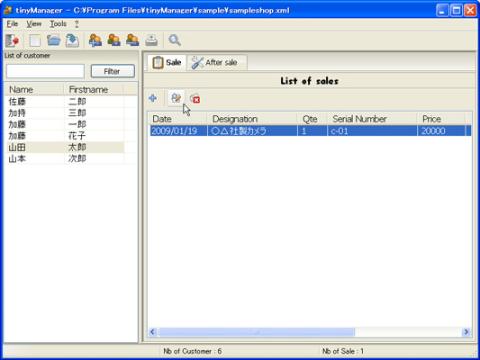Click quantity 1 in the Qte column
Image resolution: width=480 pixels, height=360 pixels.
pyautogui.click(x=304, y=131)
